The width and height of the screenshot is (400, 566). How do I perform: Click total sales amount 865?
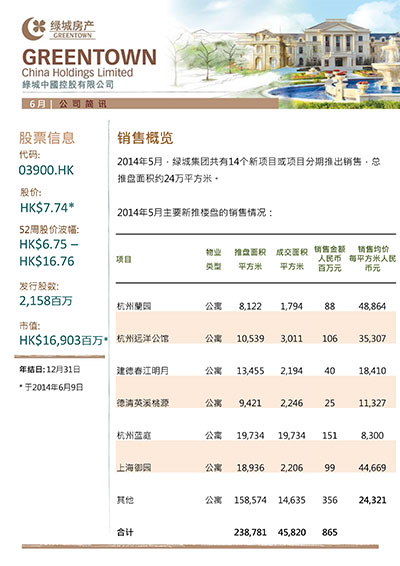[330, 532]
